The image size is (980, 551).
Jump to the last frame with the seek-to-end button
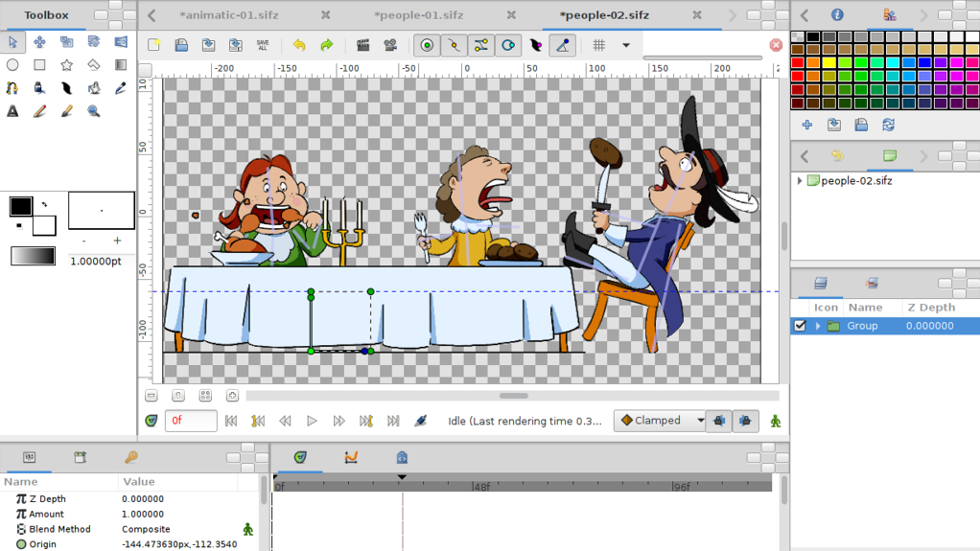click(393, 421)
